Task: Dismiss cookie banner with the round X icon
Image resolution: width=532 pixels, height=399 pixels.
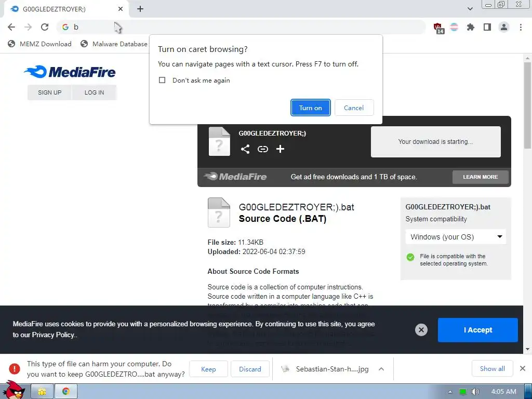Action: coord(421,330)
